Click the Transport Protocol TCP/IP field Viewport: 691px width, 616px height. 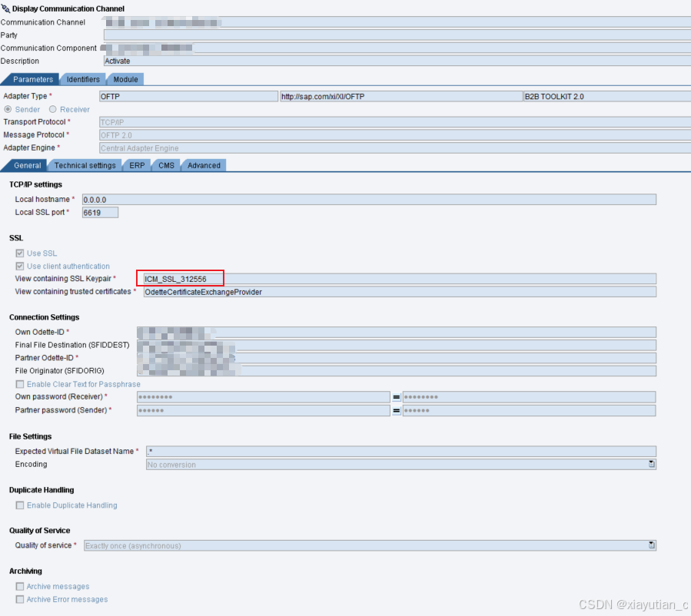pyautogui.click(x=395, y=122)
